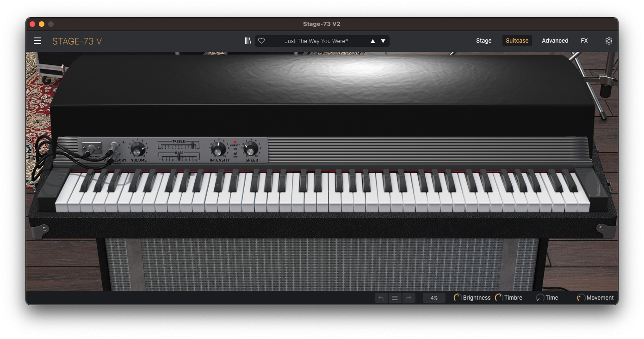Open the Advanced panel tab
This screenshot has width=644, height=339.
[x=555, y=41]
